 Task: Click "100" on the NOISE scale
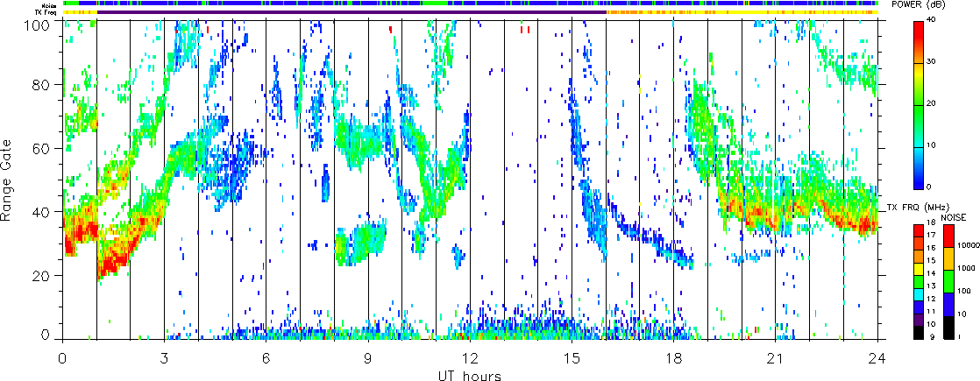pos(964,291)
